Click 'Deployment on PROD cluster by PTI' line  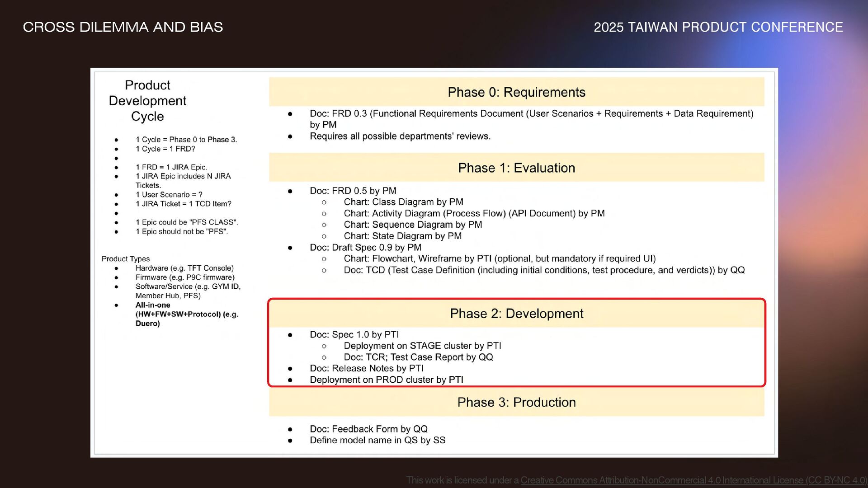click(x=387, y=380)
